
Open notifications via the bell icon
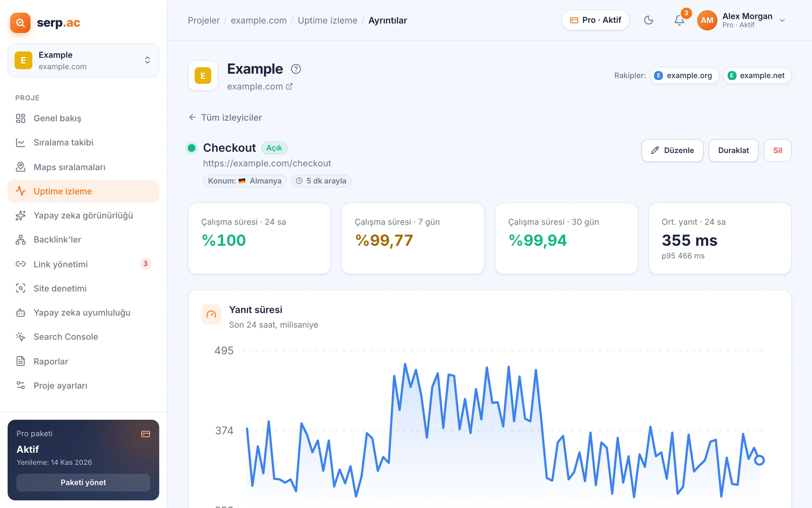click(x=679, y=20)
